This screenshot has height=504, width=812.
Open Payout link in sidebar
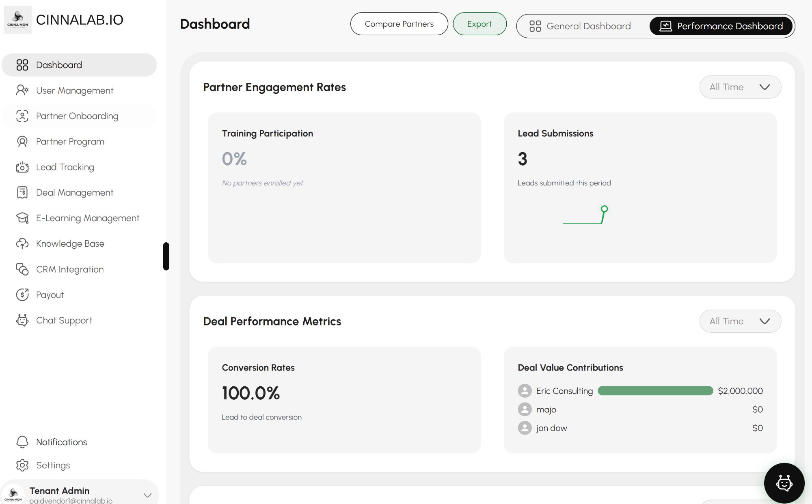(x=79, y=295)
